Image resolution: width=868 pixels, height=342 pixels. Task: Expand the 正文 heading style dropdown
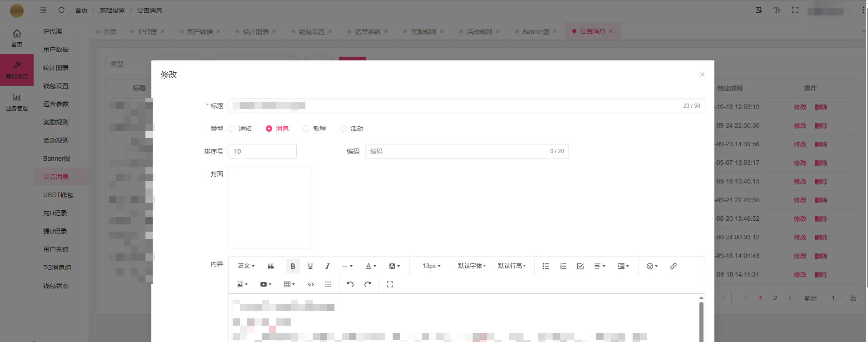point(246,266)
